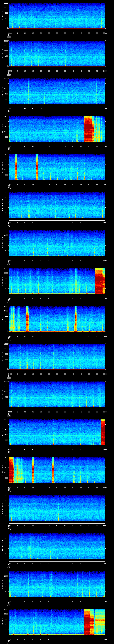
Task: Click the 7:22:00 start time label
Action: pyautogui.click(x=9, y=33)
